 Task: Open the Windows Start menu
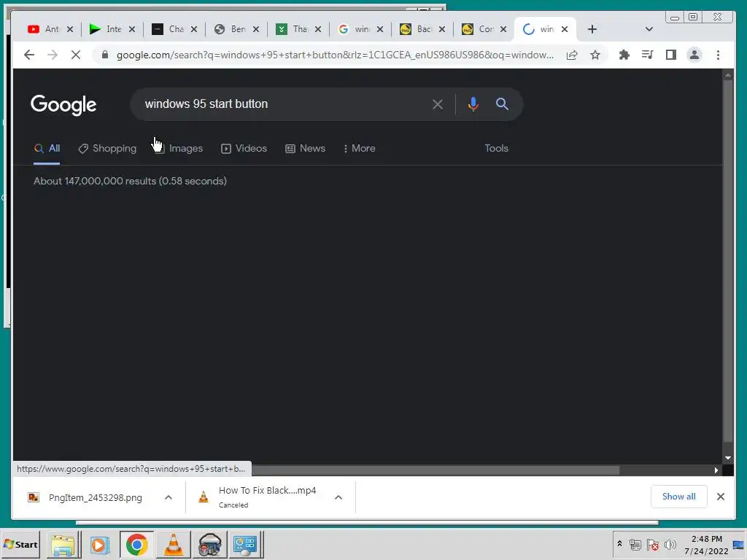click(20, 544)
